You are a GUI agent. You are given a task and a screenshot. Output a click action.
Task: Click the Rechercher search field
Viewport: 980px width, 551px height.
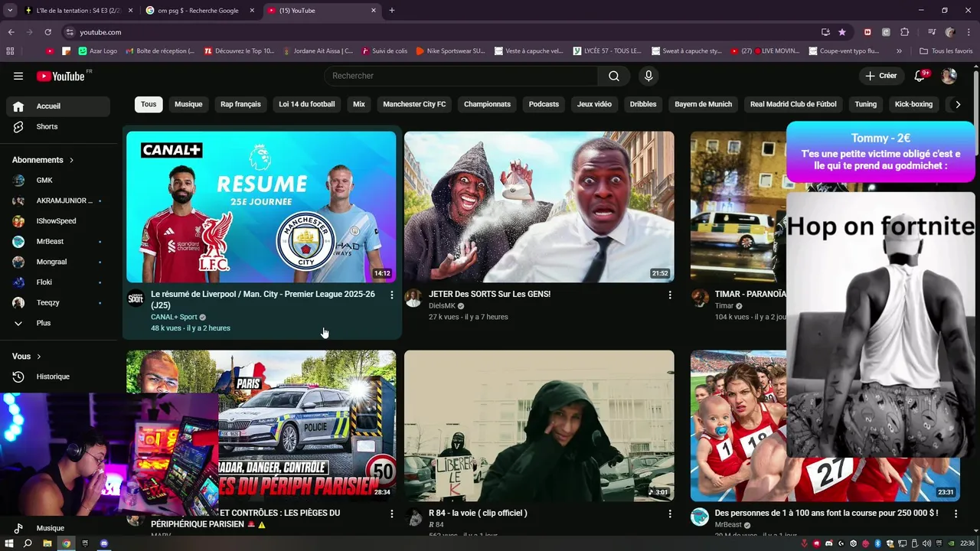pyautogui.click(x=461, y=76)
